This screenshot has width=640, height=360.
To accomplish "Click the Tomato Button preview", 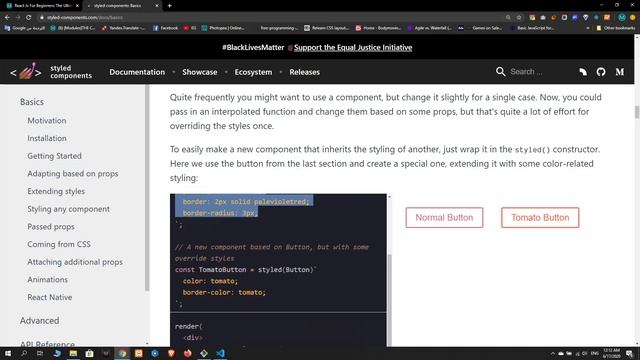I will pyautogui.click(x=540, y=218).
